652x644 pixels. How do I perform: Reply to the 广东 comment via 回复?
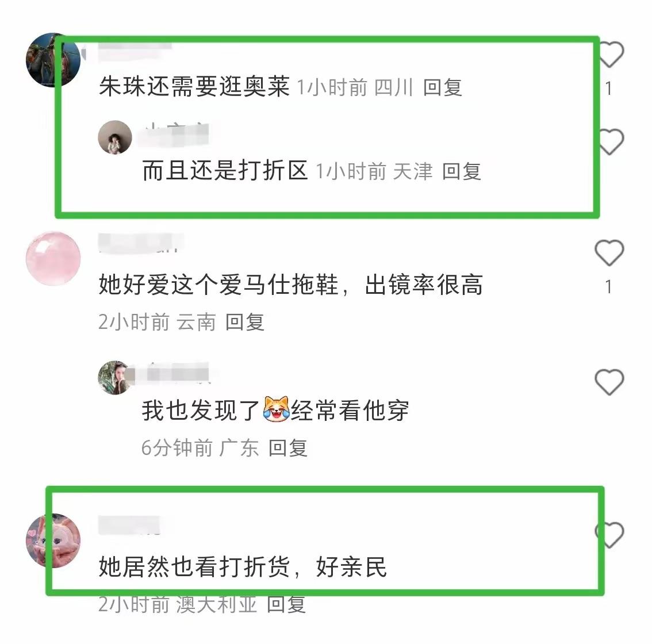point(287,448)
